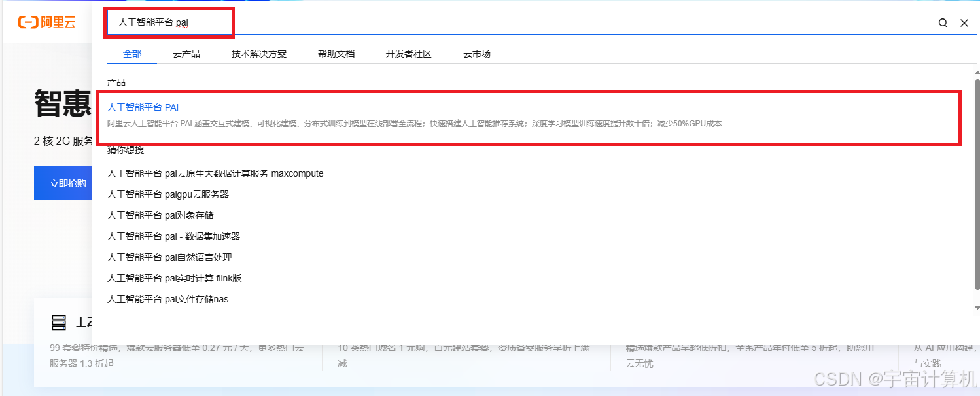The image size is (980, 396).
Task: Switch to the 帮助文档 tab
Action: point(336,54)
